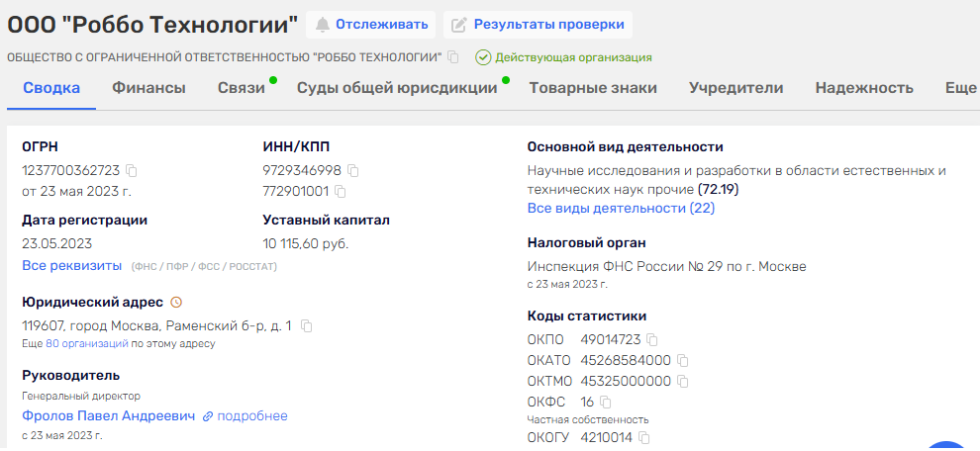Viewport: 980px width, 451px height.
Task: Open Все виды деятельности (22) link
Action: (x=621, y=208)
